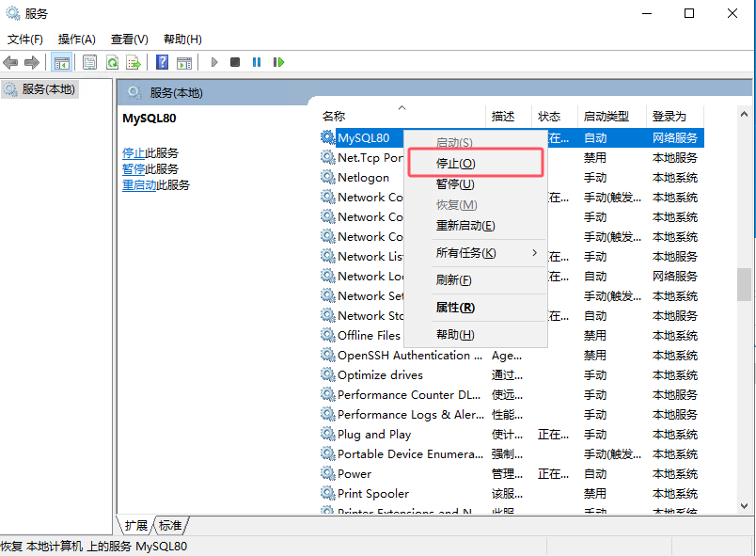Choose 重新启动(E) from context menu
The height and width of the screenshot is (556, 756).
(x=465, y=225)
